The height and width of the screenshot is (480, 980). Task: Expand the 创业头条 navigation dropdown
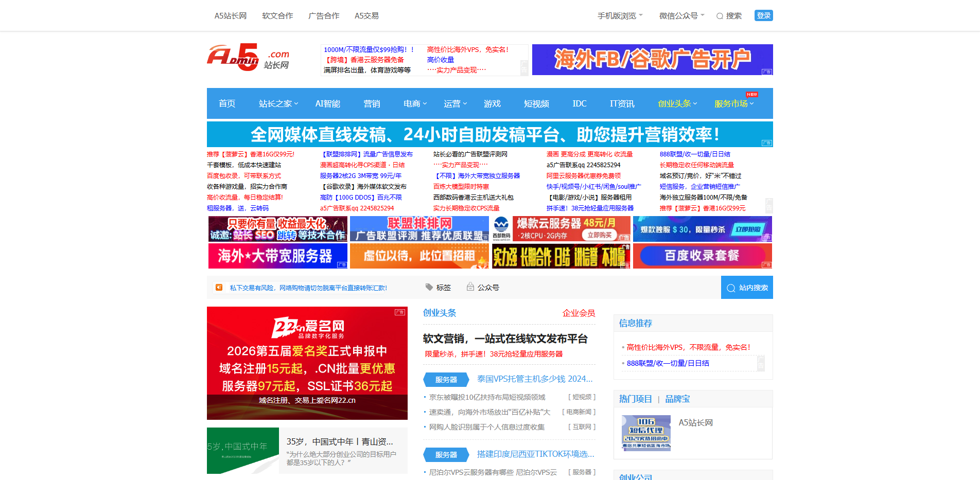pyautogui.click(x=677, y=103)
